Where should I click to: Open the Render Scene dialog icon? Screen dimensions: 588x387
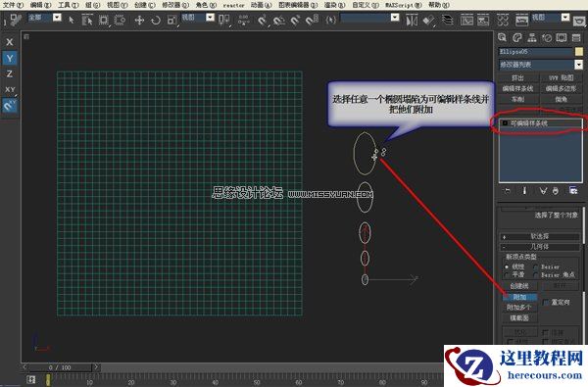pos(521,20)
